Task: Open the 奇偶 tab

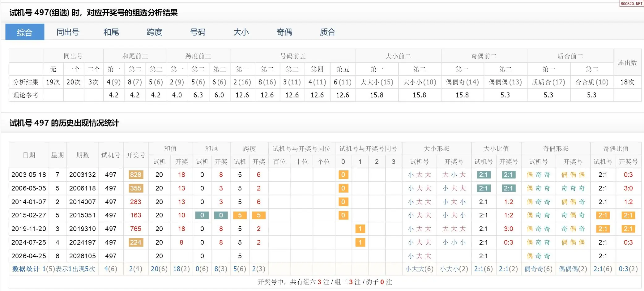Action: click(x=284, y=32)
